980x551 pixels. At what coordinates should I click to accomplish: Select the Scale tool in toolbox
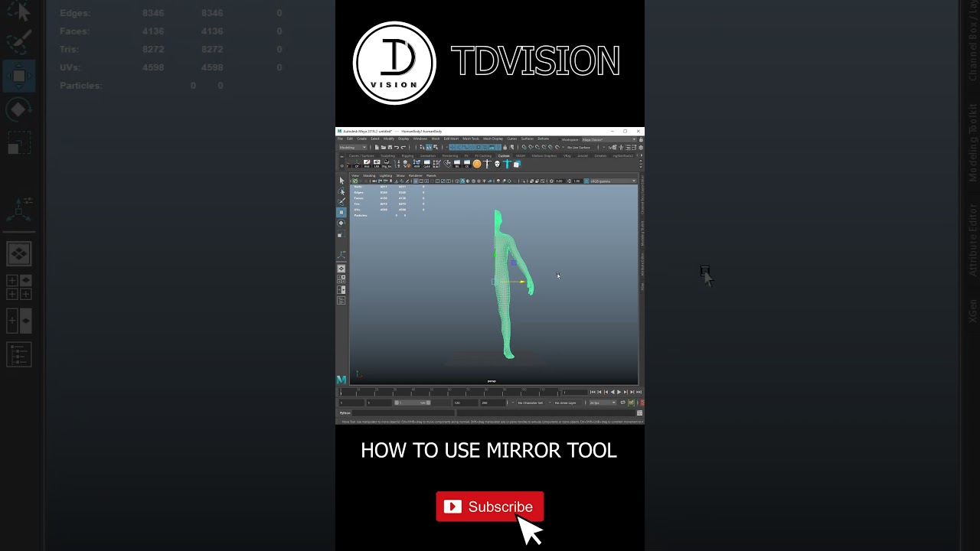tap(341, 234)
